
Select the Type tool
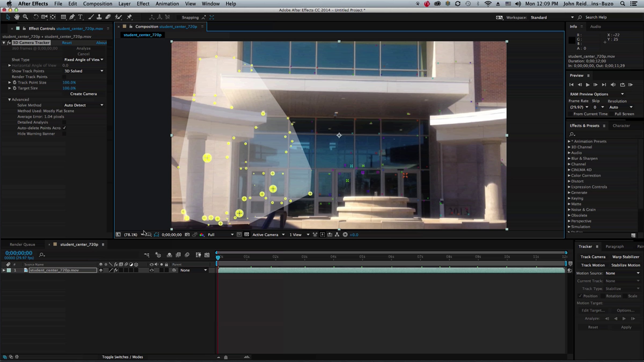[x=80, y=17]
